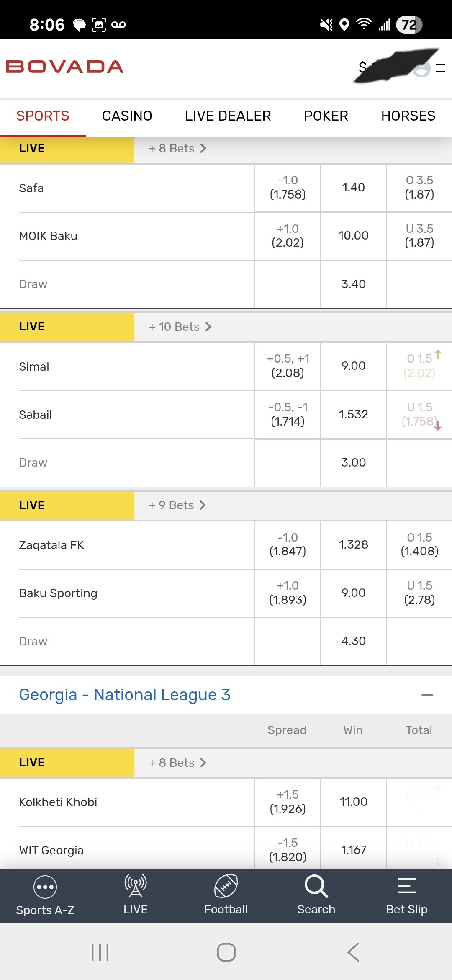452x980 pixels.
Task: Expand +9 Bets for Zaqatala FK match
Action: click(x=177, y=505)
